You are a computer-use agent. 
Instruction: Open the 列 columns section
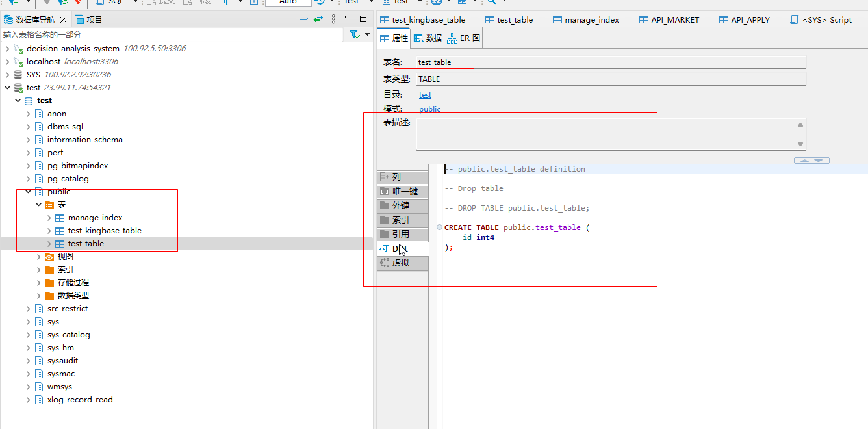click(402, 177)
